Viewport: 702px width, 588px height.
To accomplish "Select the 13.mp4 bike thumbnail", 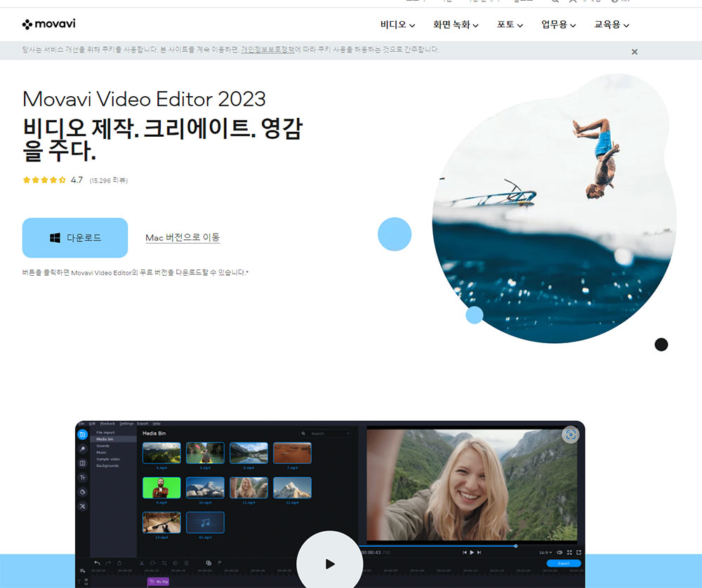I will 161,523.
